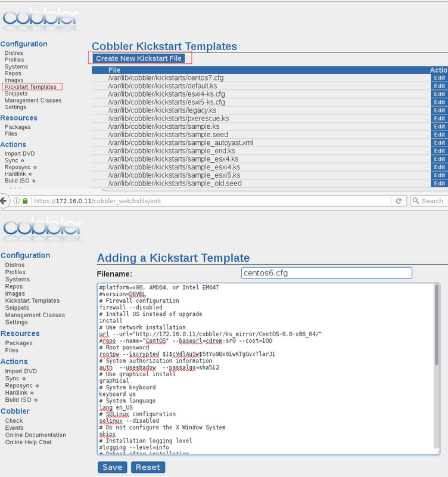The image size is (448, 477).
Task: Click the magnifier icon in Search box
Action: (416, 201)
